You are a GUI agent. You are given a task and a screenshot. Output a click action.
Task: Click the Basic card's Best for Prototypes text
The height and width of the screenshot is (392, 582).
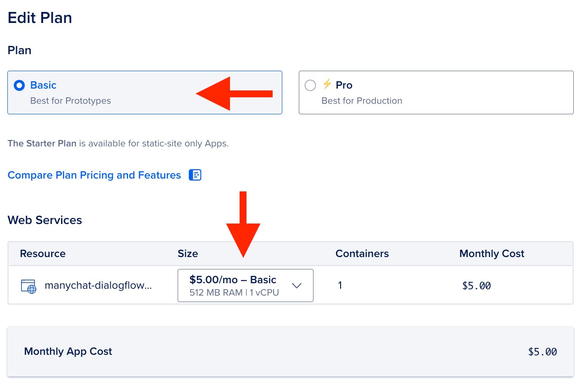pos(71,101)
